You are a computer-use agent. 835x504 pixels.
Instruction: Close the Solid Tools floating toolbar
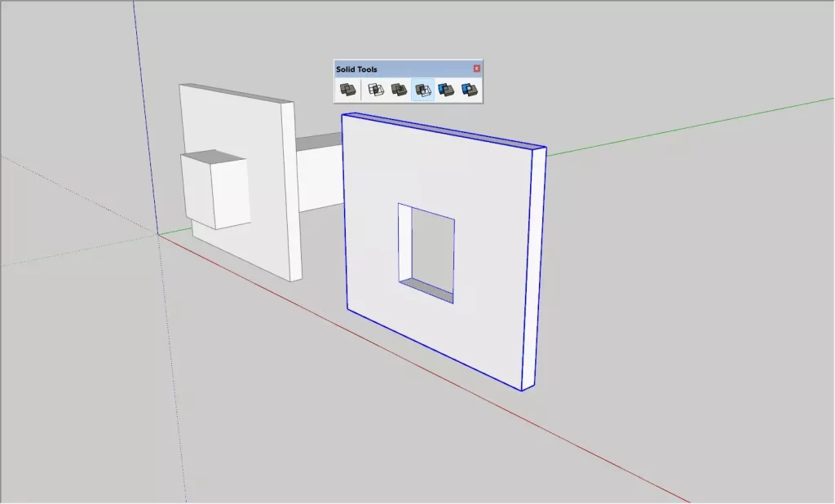click(x=476, y=69)
